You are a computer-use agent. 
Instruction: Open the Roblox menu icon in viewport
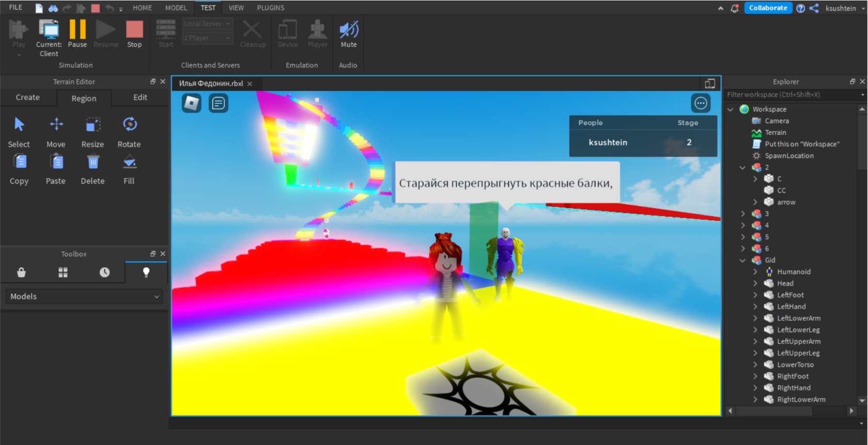point(192,103)
